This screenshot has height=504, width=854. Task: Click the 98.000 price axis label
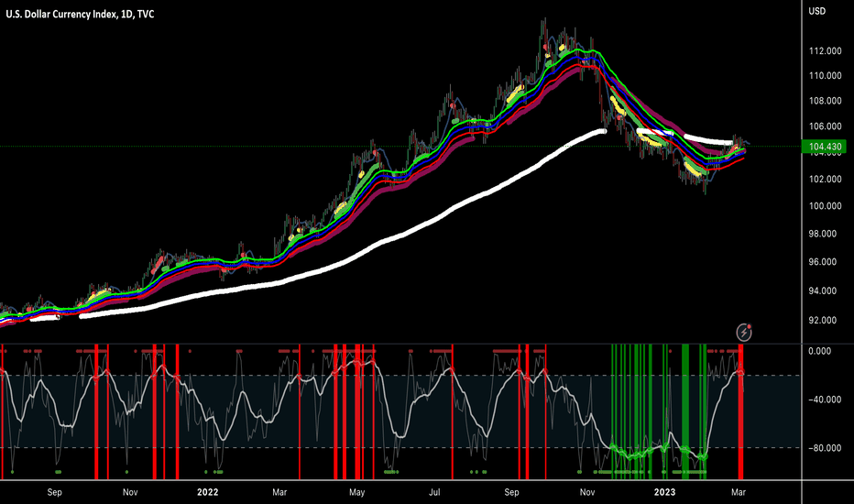click(x=823, y=233)
